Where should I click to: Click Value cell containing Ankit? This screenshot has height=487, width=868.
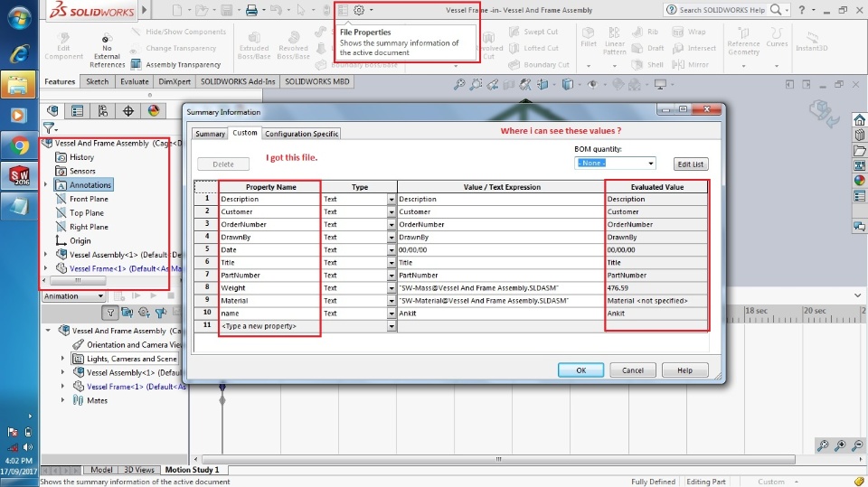501,314
